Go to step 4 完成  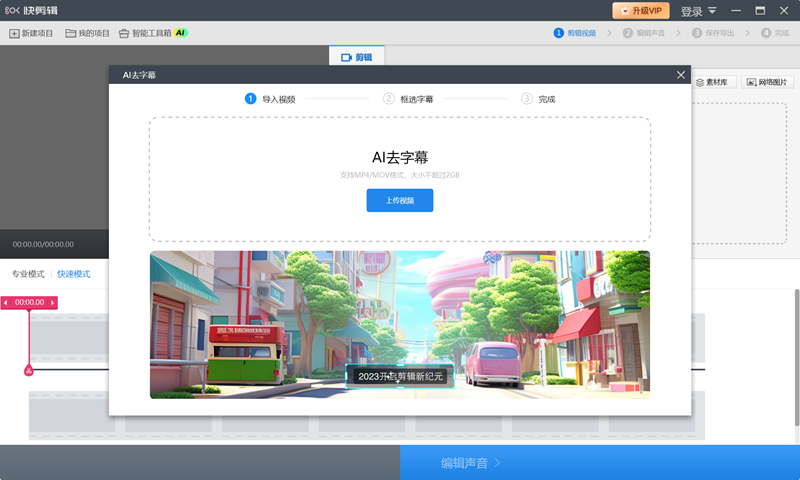pyautogui.click(x=775, y=33)
